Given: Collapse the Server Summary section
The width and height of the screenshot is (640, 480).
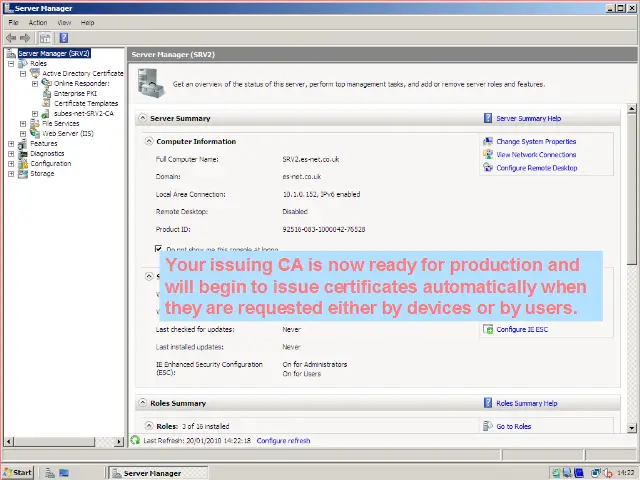Looking at the screenshot, I should point(142,118).
